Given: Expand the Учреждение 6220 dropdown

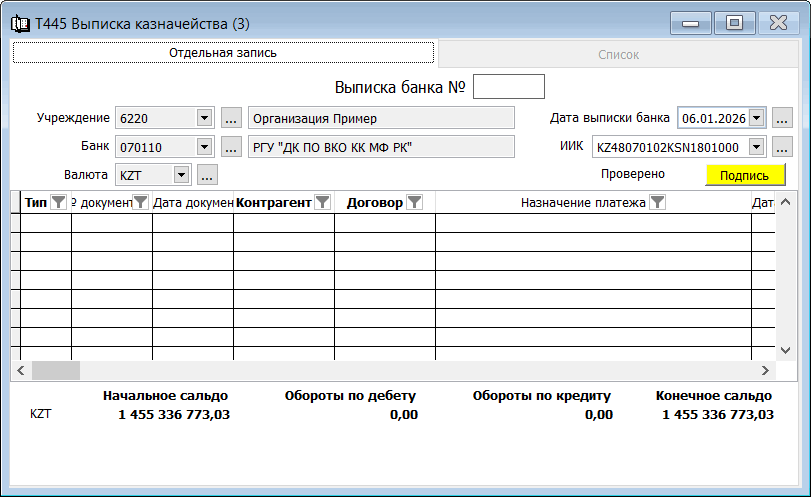Looking at the screenshot, I should pyautogui.click(x=205, y=118).
